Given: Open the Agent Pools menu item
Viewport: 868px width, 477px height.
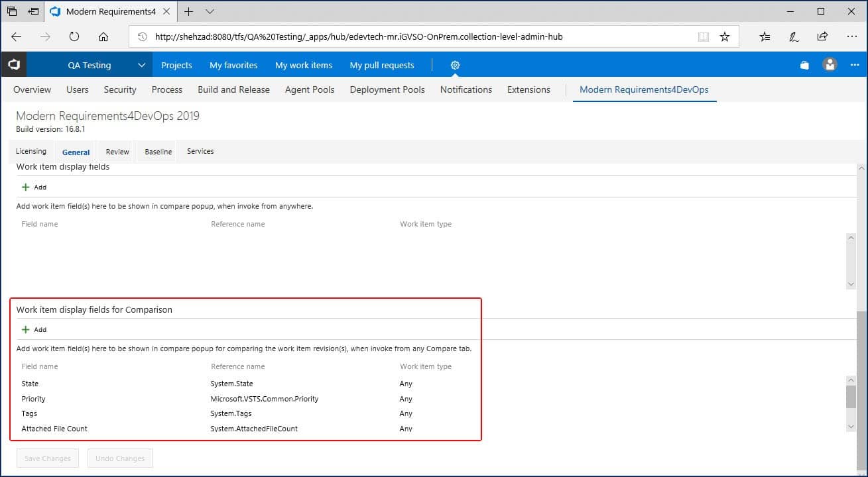Looking at the screenshot, I should (310, 89).
